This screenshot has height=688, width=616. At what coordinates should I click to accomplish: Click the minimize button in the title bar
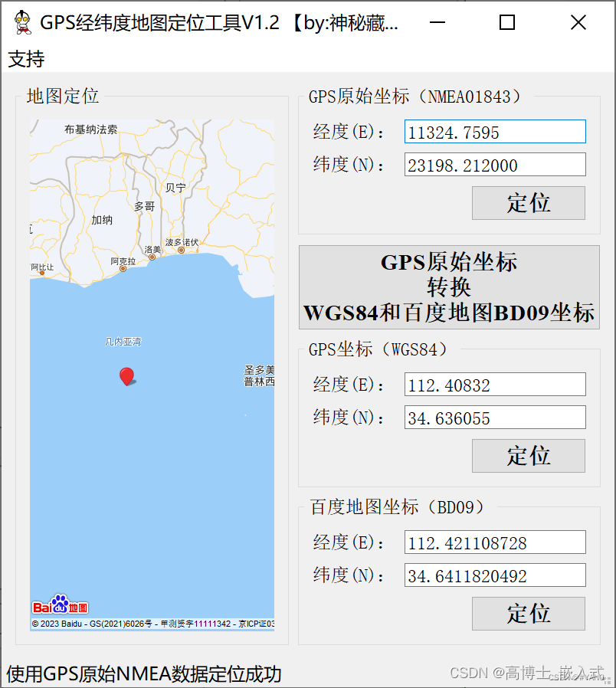[x=437, y=22]
